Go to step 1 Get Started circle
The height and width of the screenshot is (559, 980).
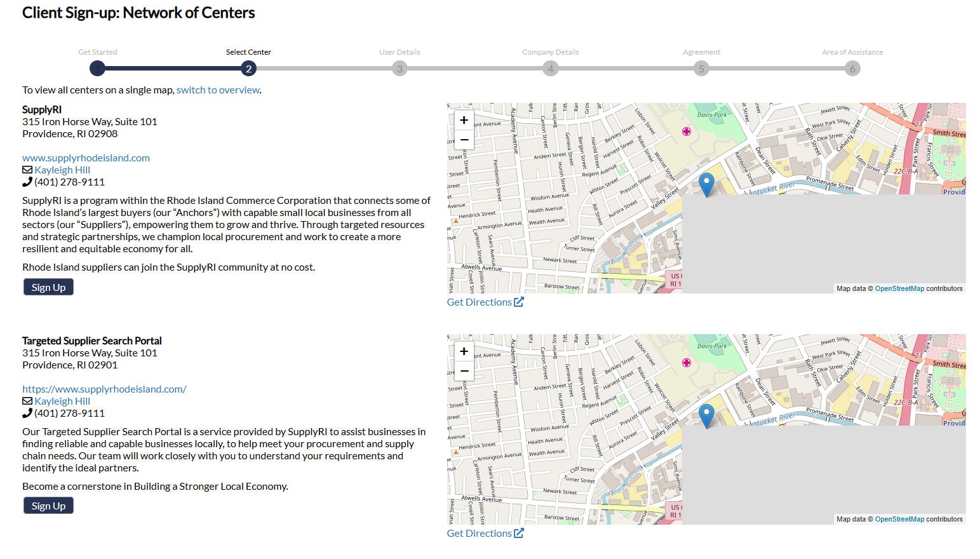(97, 68)
